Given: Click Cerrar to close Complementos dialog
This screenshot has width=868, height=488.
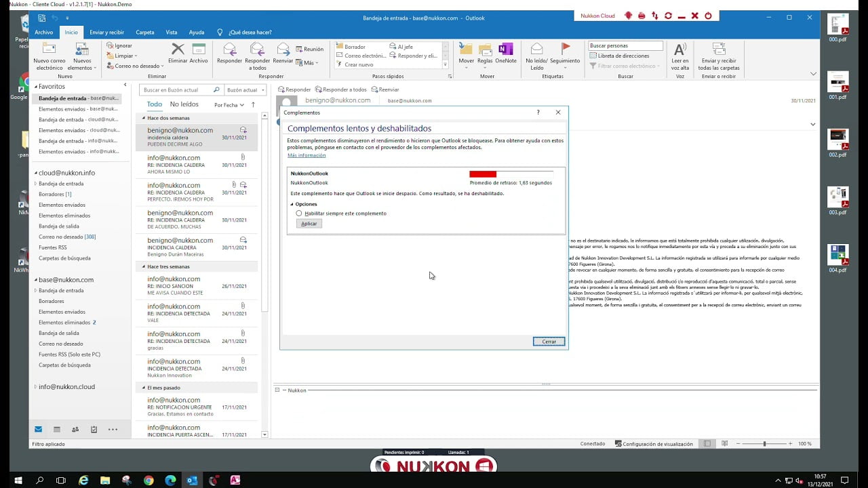Looking at the screenshot, I should (x=549, y=342).
